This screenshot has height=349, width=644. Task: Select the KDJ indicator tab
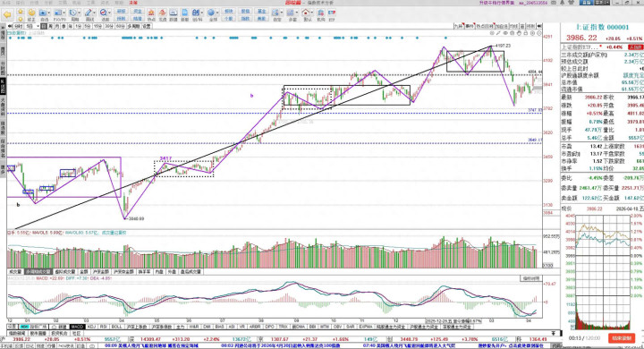click(x=92, y=327)
